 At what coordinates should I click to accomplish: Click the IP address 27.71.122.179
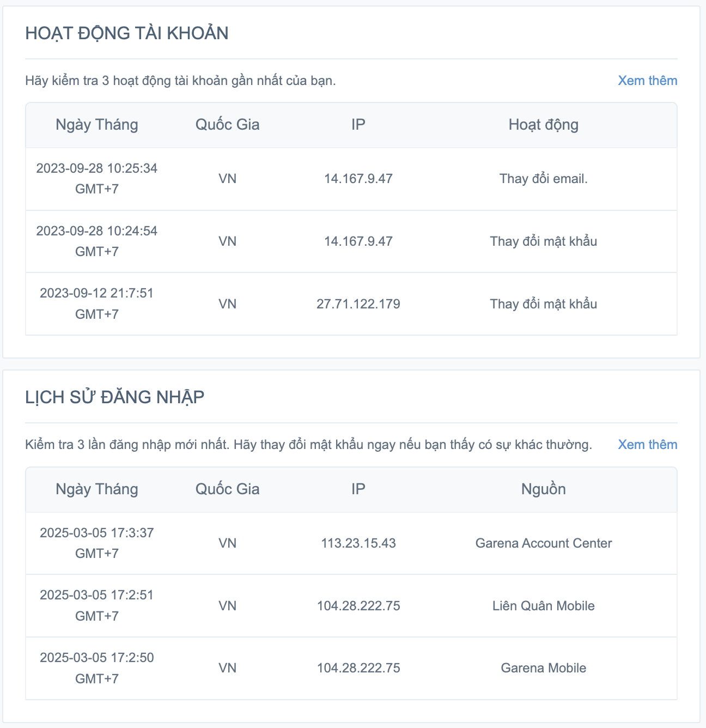[x=358, y=304]
